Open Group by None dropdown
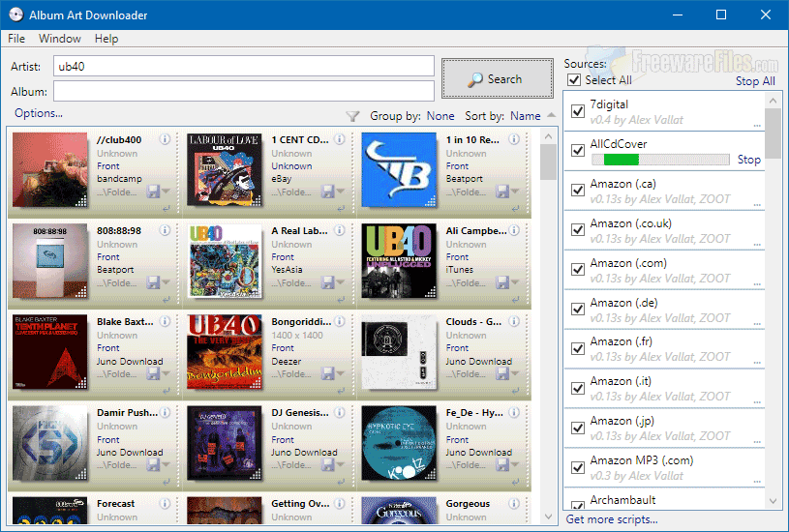Screen dimensions: 789x532 (440, 116)
